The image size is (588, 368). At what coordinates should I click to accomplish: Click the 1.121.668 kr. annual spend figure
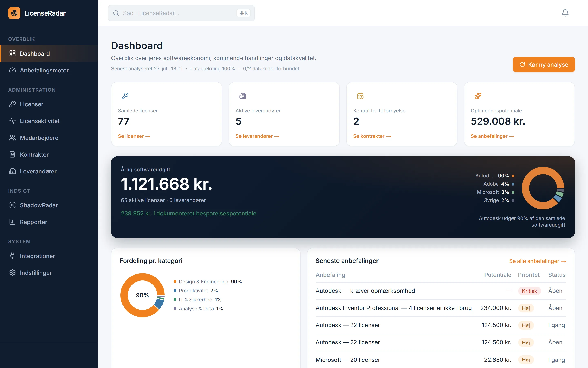[x=166, y=184]
